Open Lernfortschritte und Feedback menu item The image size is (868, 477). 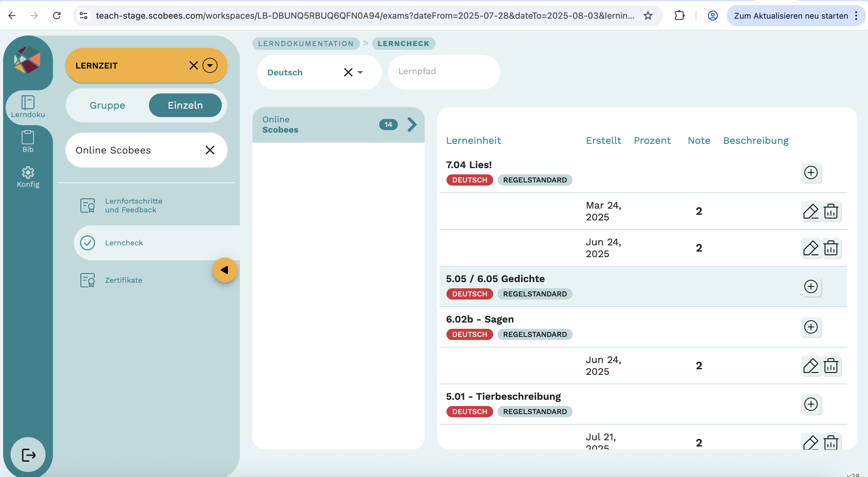[133, 205]
